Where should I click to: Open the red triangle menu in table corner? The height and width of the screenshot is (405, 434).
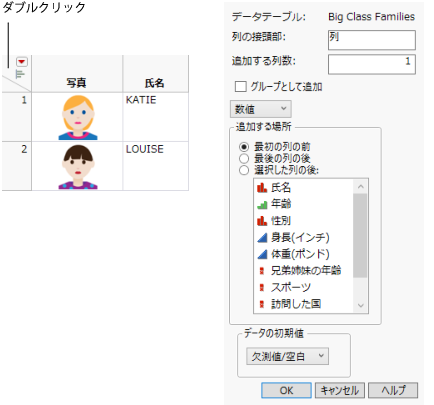pos(22,62)
